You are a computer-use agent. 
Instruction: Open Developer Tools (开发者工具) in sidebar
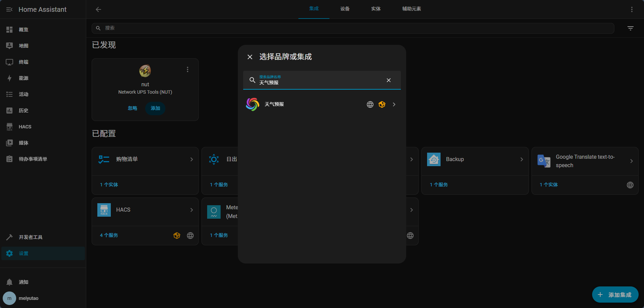click(30, 237)
